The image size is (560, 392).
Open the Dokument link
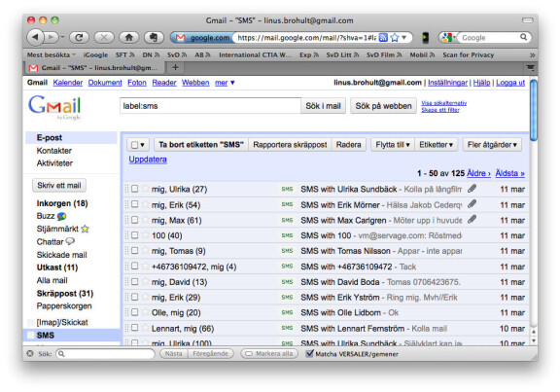(x=105, y=83)
